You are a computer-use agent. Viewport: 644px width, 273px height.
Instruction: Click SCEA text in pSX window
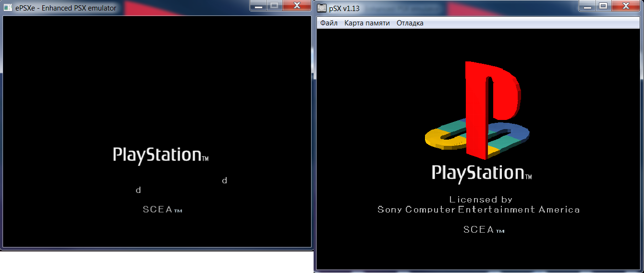(x=484, y=230)
